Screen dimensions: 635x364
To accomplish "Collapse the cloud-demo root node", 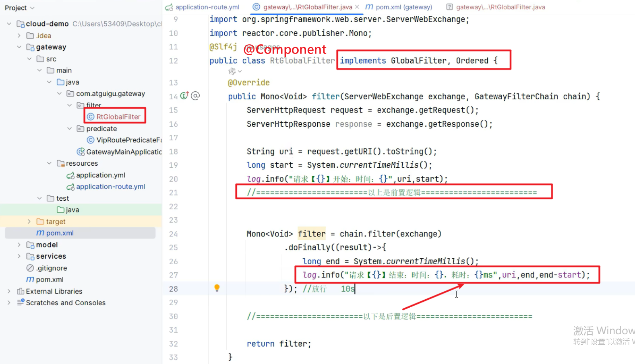I will coord(9,24).
